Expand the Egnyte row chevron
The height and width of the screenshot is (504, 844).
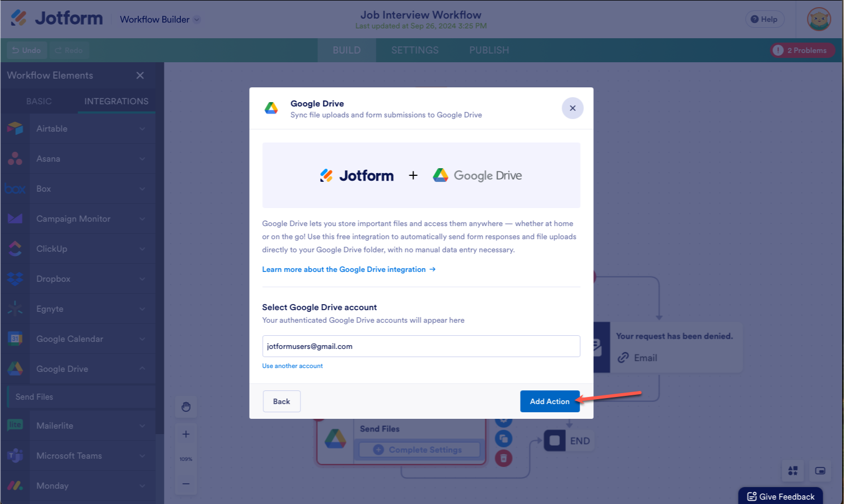click(142, 309)
